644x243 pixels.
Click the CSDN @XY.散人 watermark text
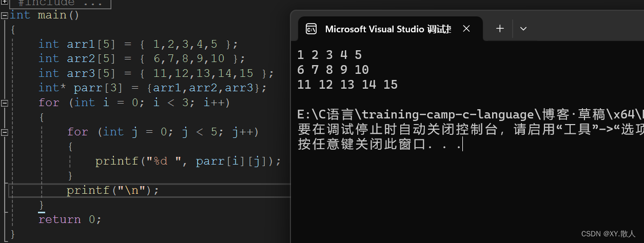tap(608, 234)
